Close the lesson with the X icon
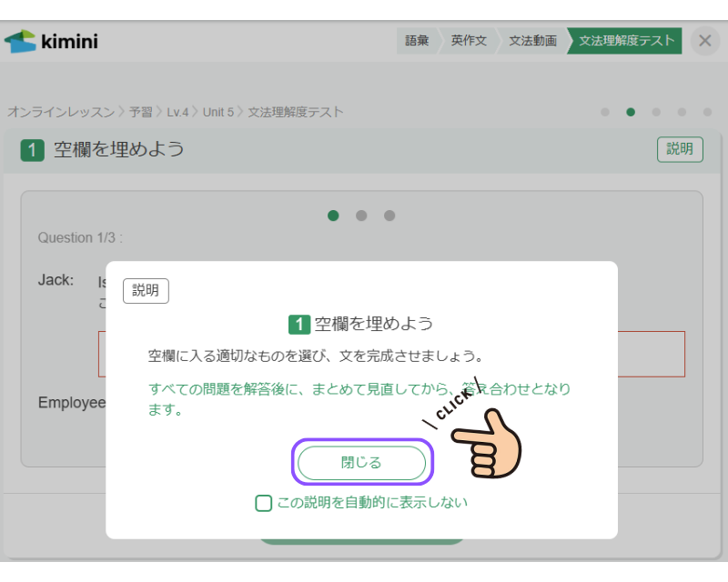Screen dimensions: 728x582 pos(704,41)
